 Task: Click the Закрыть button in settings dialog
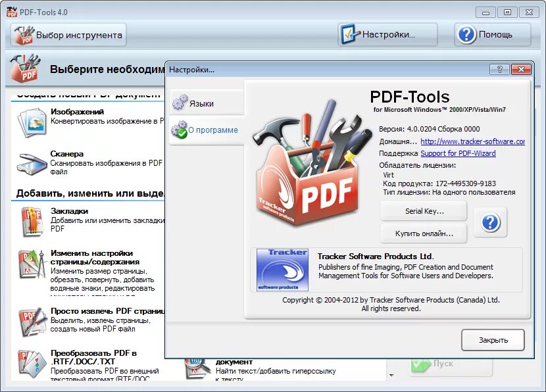point(493,340)
